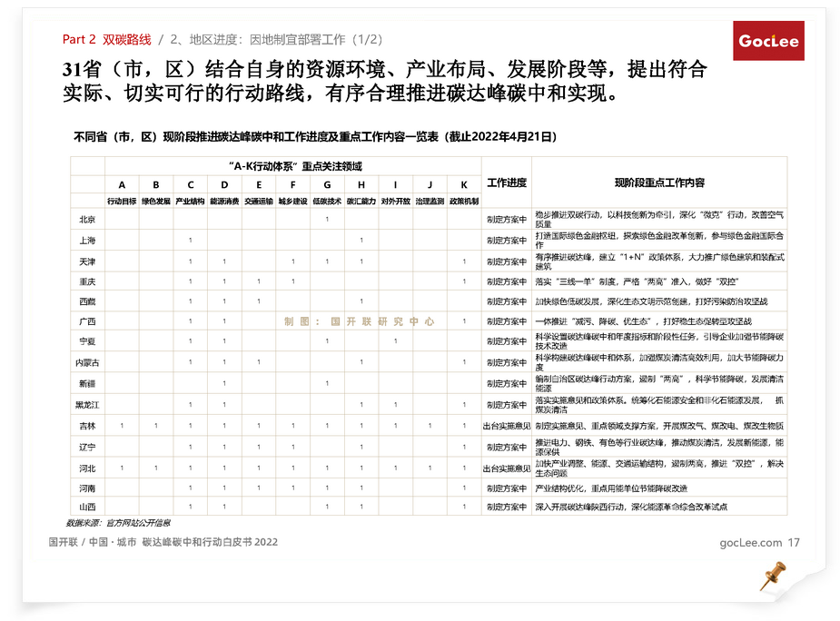
Task: Select column header letter K
Action: (464, 184)
